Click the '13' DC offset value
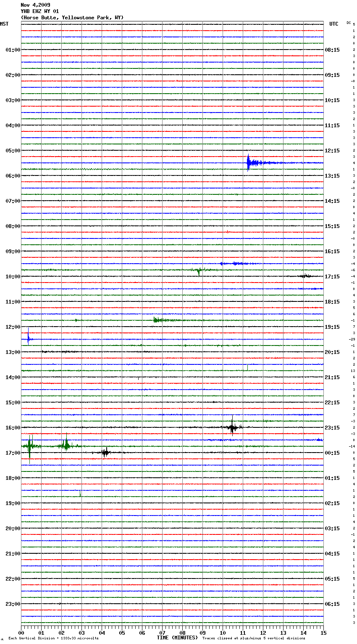The height and width of the screenshot is (644, 357). tap(353, 371)
